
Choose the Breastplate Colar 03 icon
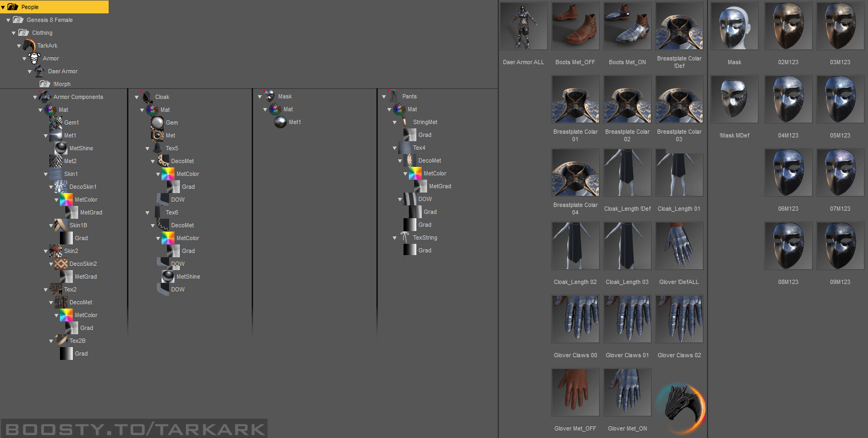coord(679,99)
